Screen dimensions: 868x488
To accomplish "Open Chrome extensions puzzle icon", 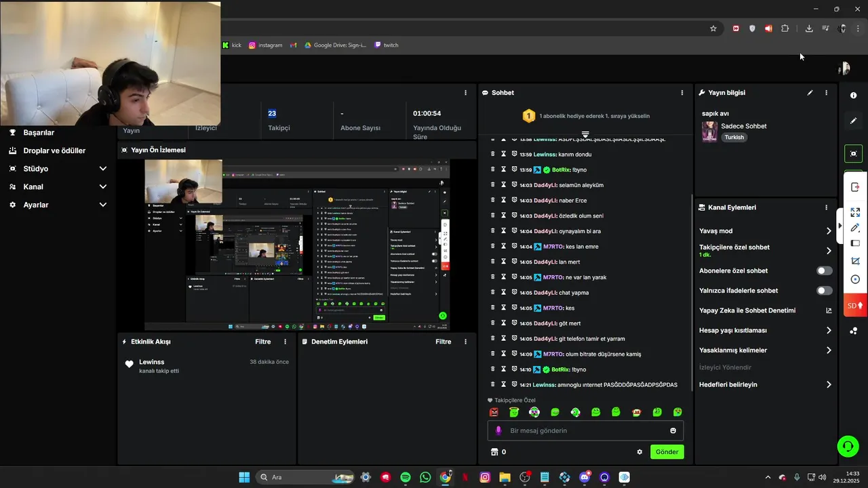I will pos(785,28).
